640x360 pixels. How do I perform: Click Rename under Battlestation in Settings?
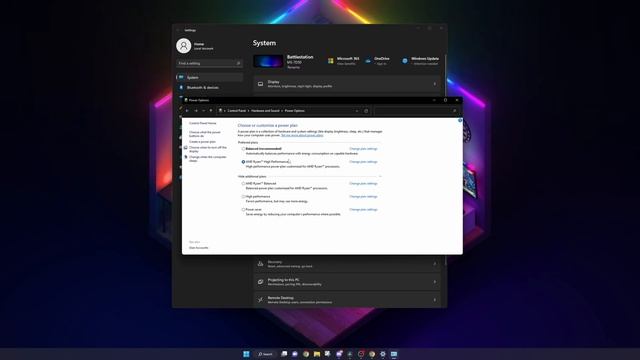click(x=293, y=67)
